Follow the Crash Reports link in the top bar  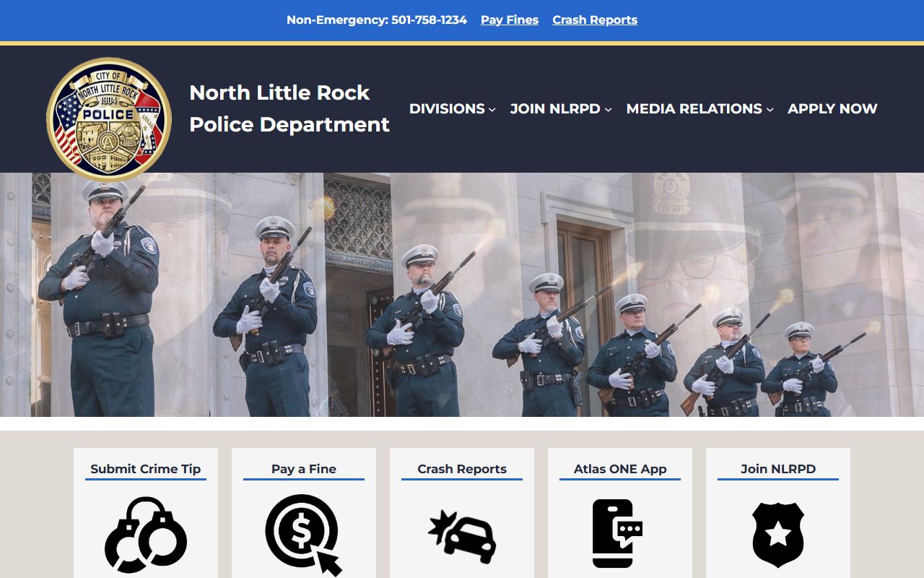tap(595, 20)
